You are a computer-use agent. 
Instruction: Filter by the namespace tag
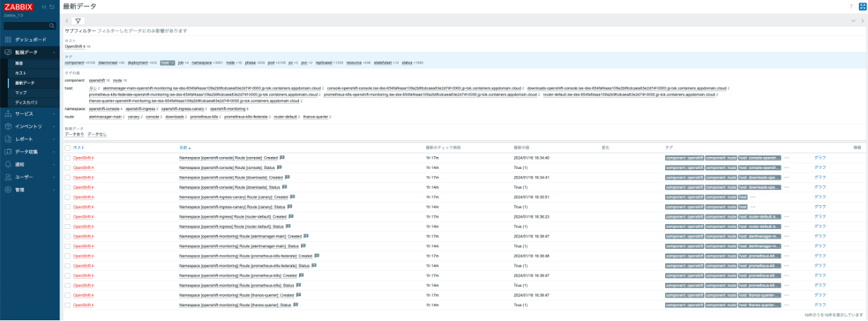point(201,63)
